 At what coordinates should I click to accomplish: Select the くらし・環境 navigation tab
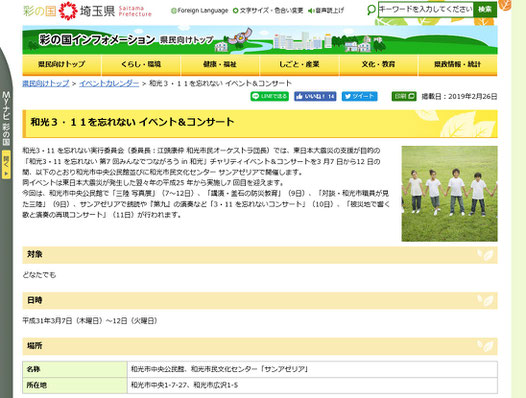point(141,65)
